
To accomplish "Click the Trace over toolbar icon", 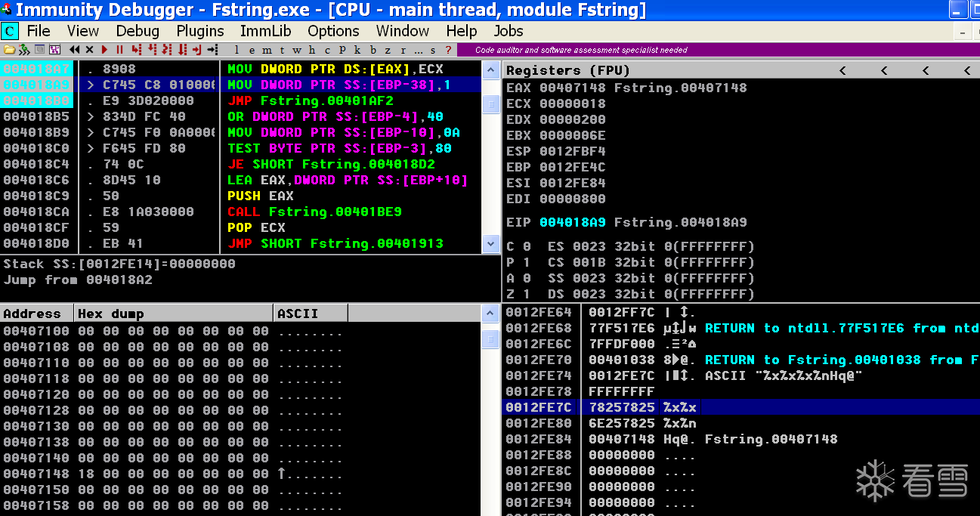I will (x=182, y=50).
